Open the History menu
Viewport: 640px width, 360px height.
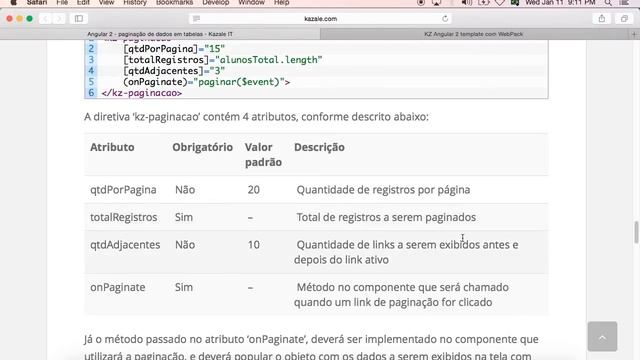135,2
